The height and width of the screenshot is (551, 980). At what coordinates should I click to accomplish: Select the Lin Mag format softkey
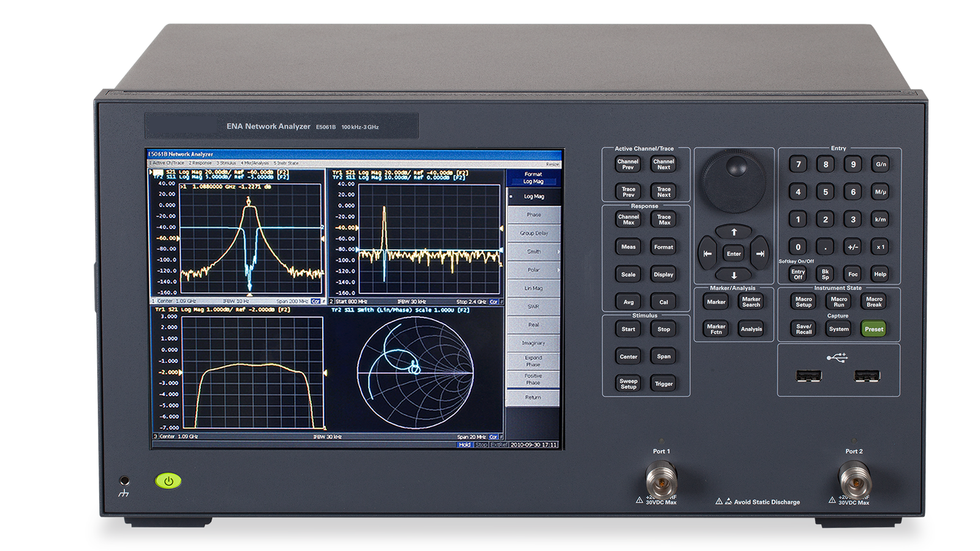[533, 288]
